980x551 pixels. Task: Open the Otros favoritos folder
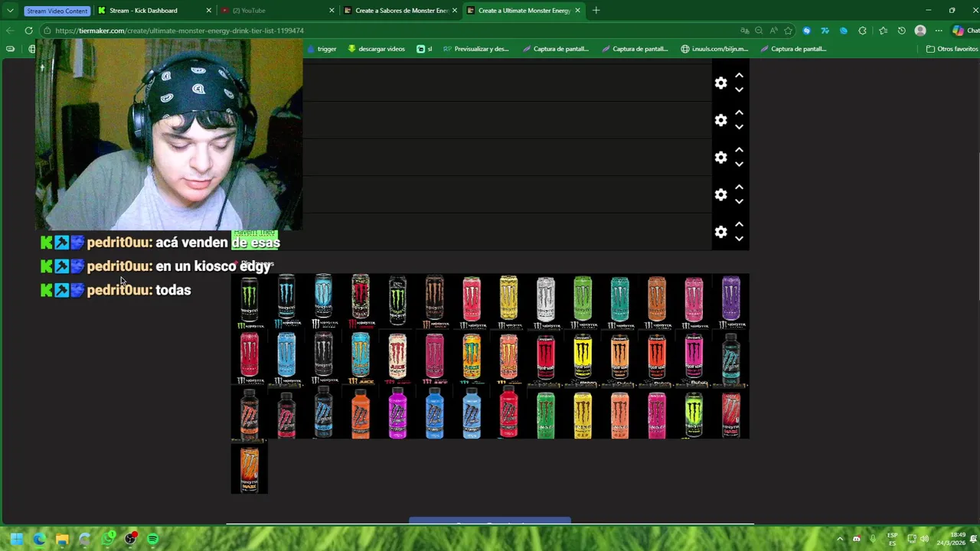(952, 49)
